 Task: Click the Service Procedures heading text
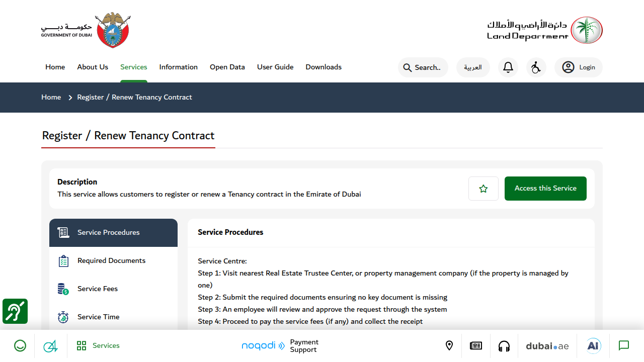(x=230, y=232)
